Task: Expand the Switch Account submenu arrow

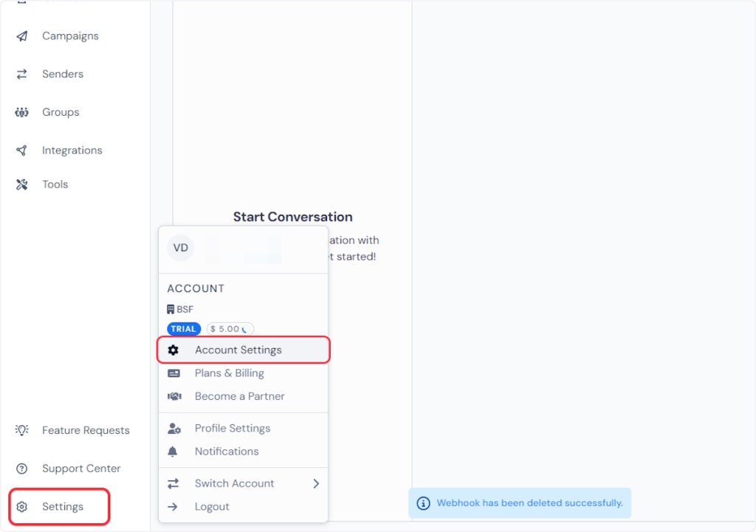Action: coord(316,483)
